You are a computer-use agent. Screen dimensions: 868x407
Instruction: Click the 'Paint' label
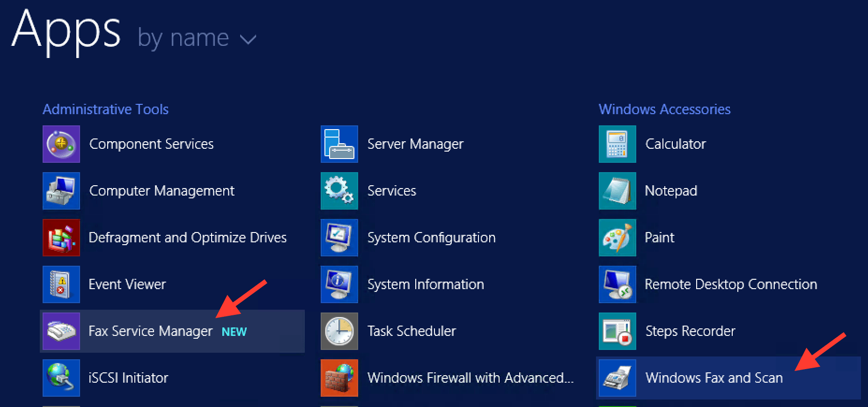tap(659, 238)
